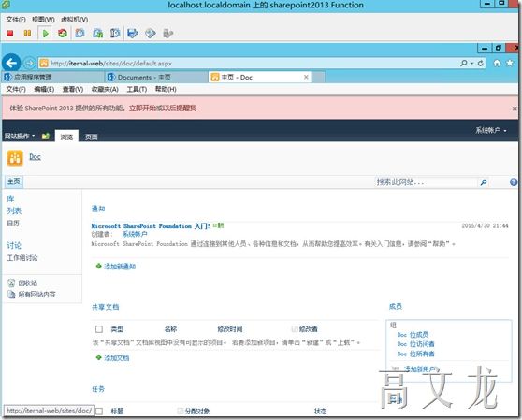
Task: Click the 立即开始或以后提醒我 upgrade link
Action: click(163, 109)
